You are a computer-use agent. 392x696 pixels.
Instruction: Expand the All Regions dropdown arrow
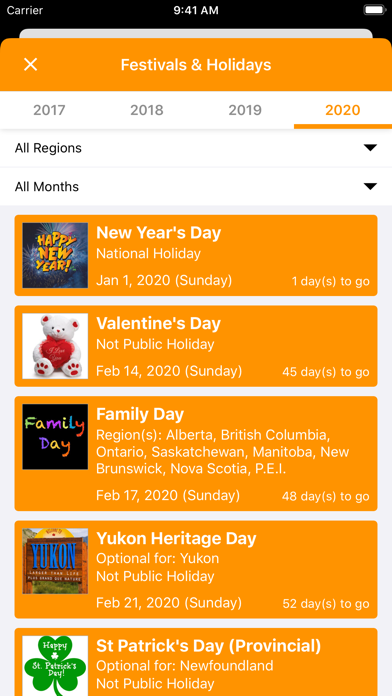[370, 148]
